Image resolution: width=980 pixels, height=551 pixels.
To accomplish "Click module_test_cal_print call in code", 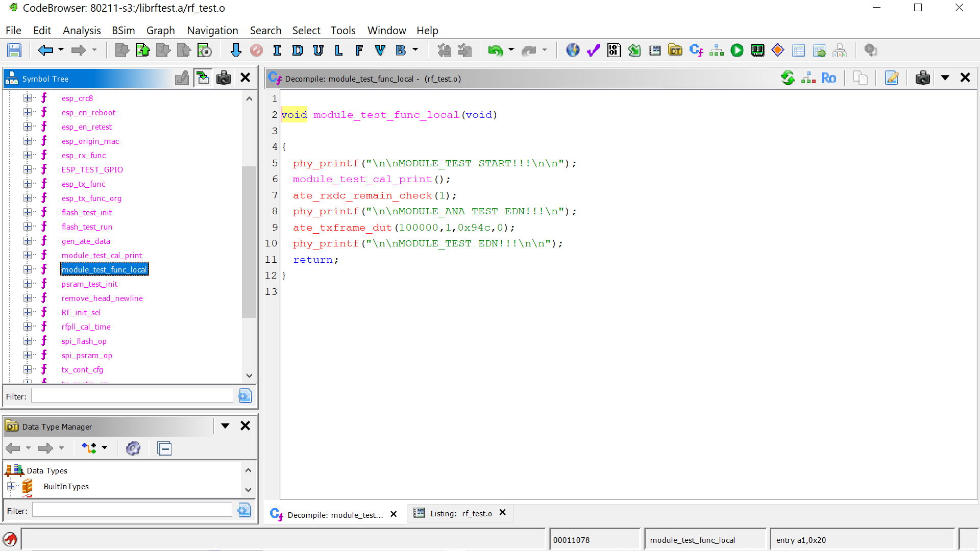I will [362, 180].
